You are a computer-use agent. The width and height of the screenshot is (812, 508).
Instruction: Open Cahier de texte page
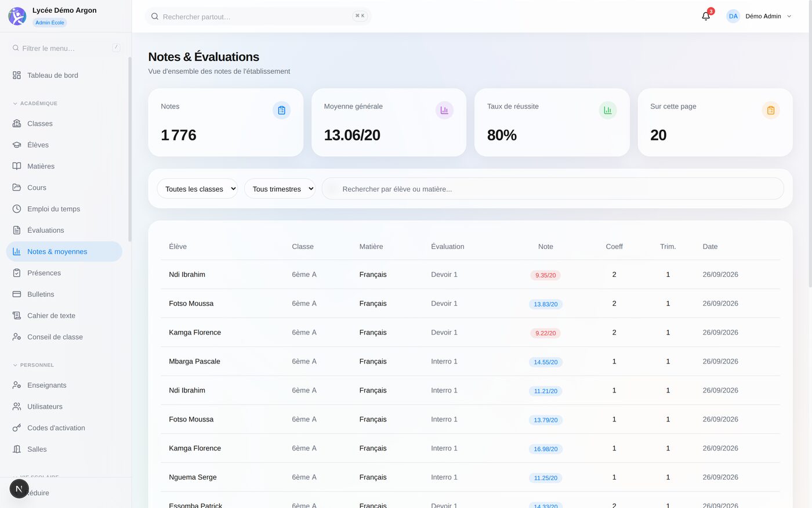tap(64, 316)
